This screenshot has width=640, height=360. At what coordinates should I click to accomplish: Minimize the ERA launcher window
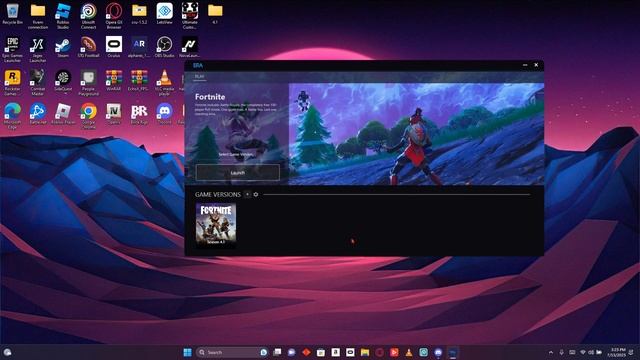coord(525,65)
